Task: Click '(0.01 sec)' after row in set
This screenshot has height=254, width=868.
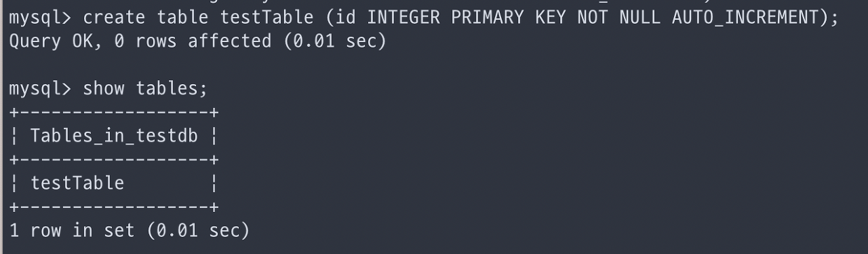Action: [x=198, y=231]
